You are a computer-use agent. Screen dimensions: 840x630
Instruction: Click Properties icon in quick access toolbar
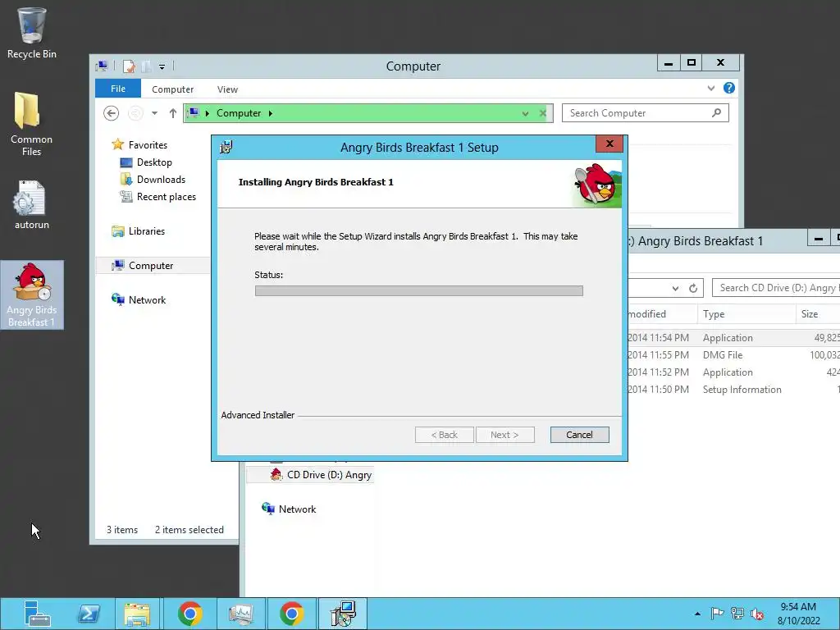[x=129, y=66]
